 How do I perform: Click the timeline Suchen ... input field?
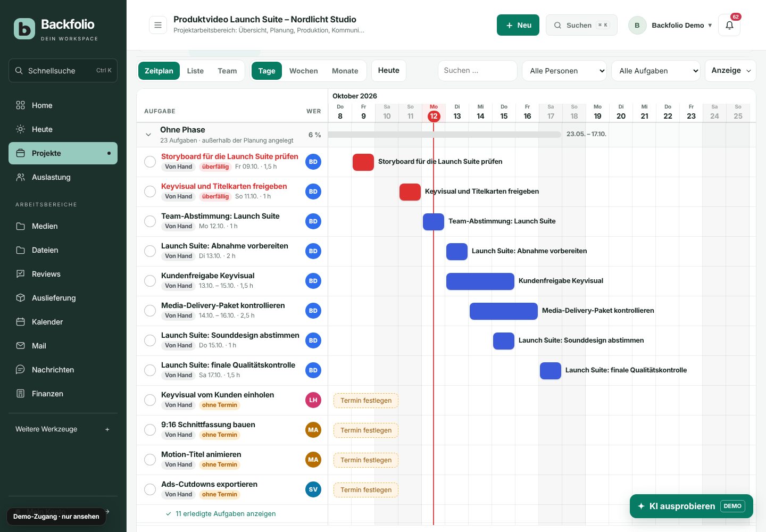477,71
